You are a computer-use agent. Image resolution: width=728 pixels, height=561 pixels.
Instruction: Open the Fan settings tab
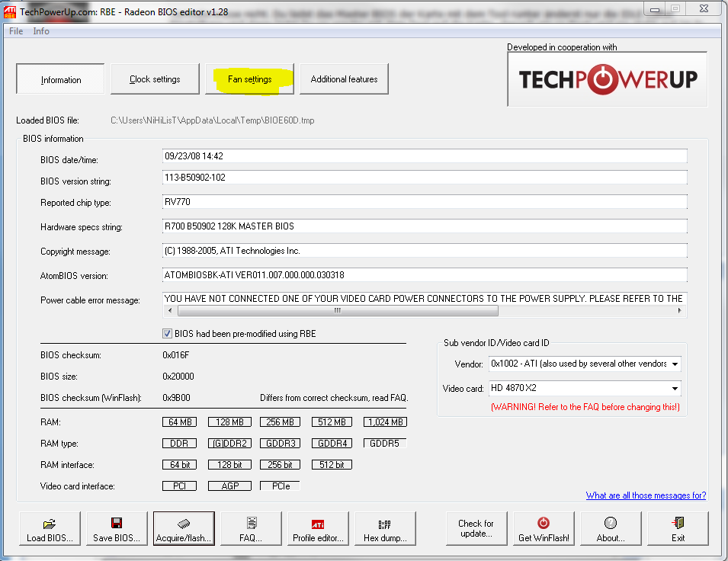click(x=250, y=79)
